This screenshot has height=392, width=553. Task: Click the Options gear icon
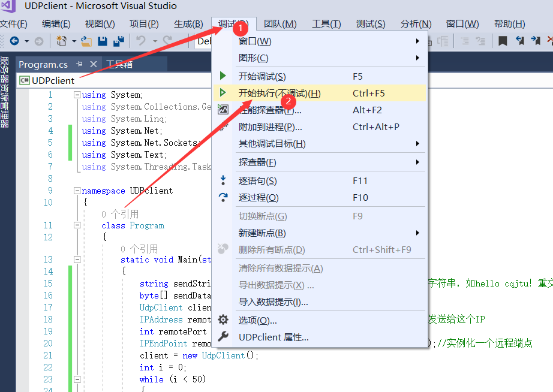click(223, 319)
